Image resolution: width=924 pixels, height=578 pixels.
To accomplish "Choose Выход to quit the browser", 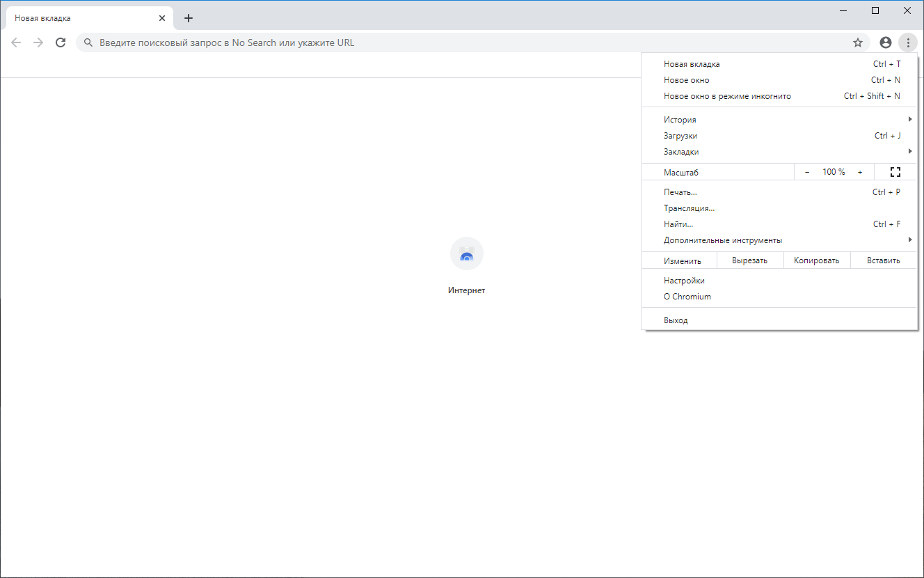I will click(x=779, y=320).
